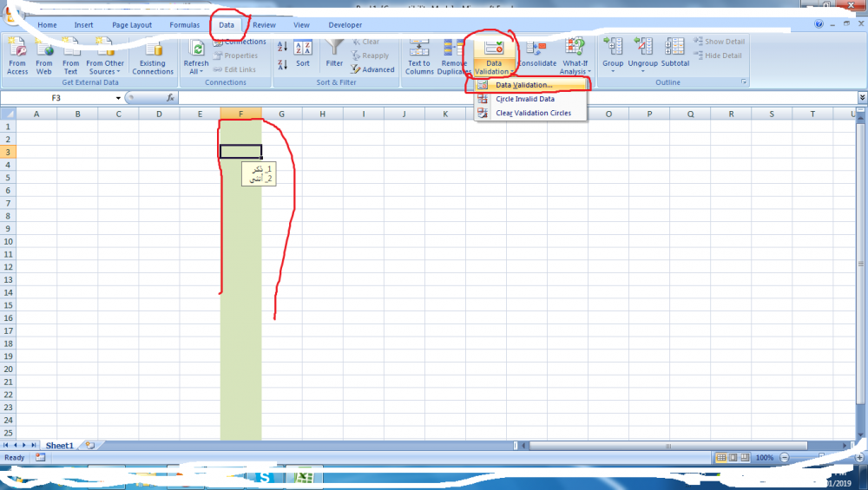Click the 100% zoom level

point(765,457)
